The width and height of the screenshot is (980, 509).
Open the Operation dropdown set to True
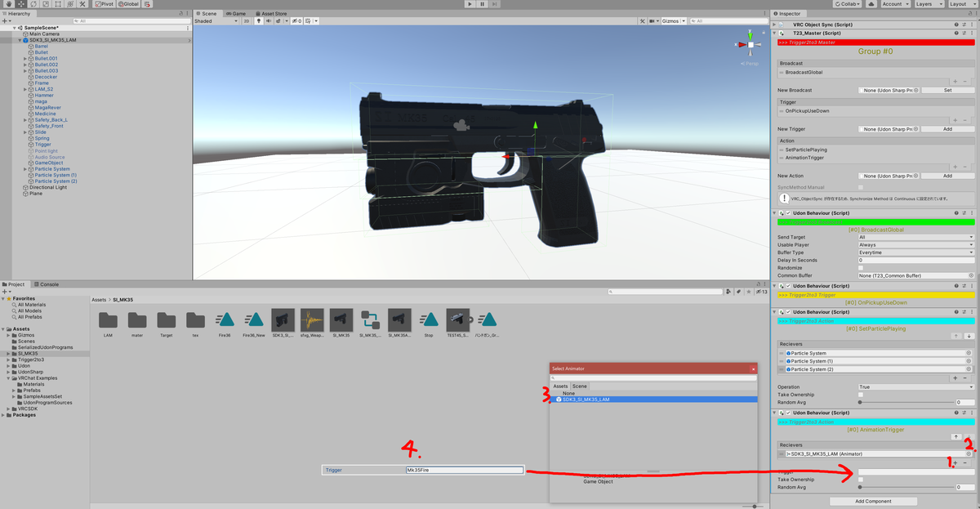(x=915, y=387)
